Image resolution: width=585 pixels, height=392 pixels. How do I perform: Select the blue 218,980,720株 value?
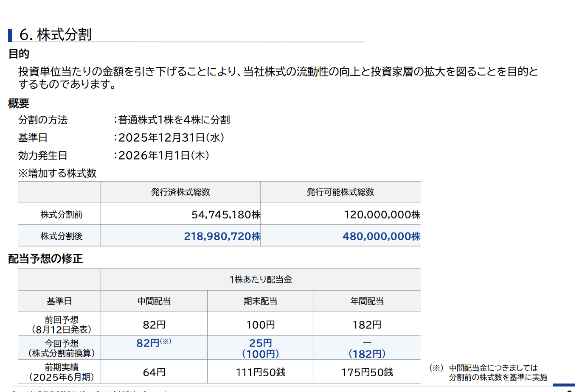(x=222, y=236)
